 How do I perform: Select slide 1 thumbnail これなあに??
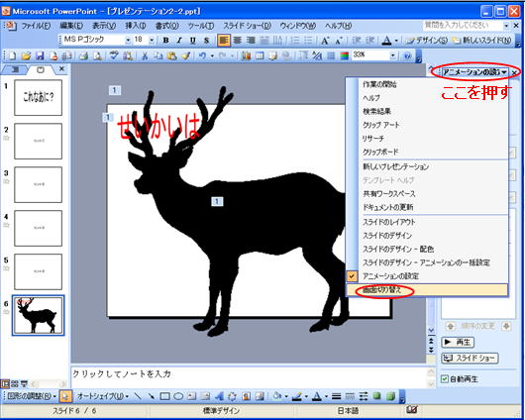(39, 98)
